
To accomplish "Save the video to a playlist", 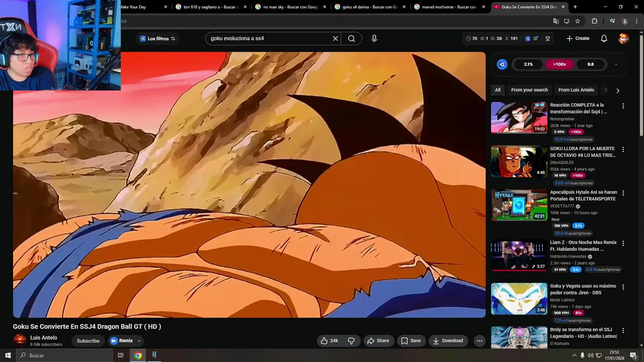I will click(x=411, y=341).
